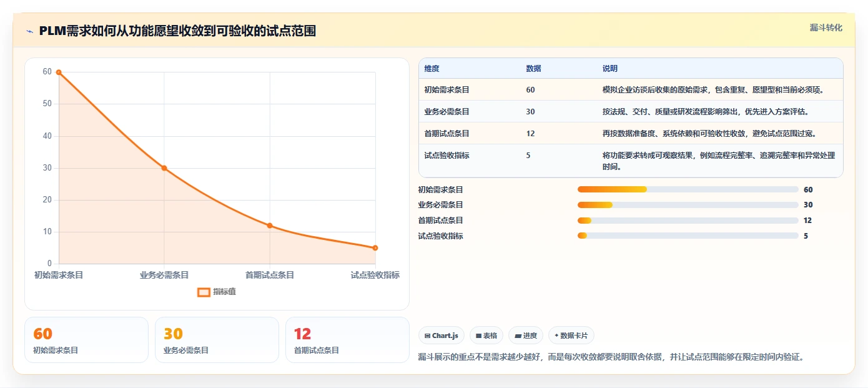Click the 首期试点条目 progress bar
868x388 pixels.
(x=688, y=221)
